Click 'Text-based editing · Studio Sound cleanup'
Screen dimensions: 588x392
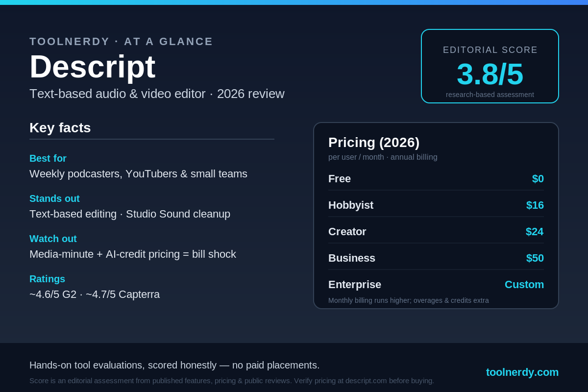(x=130, y=214)
